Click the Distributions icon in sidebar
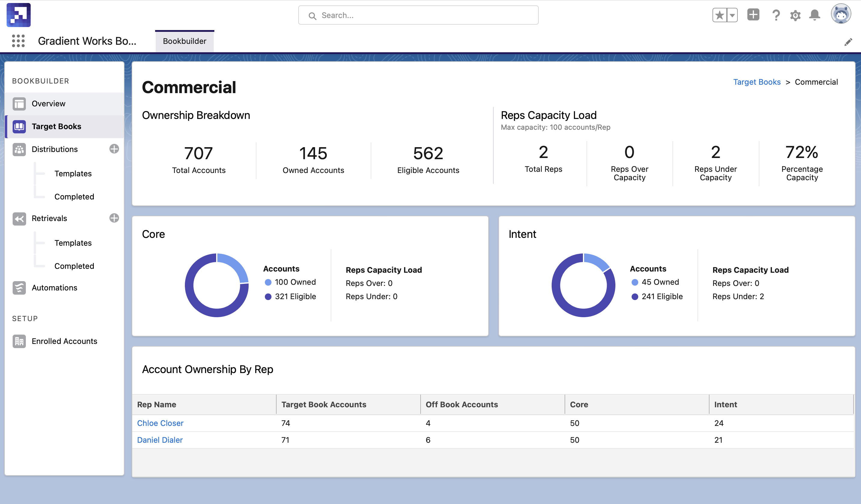 tap(19, 149)
